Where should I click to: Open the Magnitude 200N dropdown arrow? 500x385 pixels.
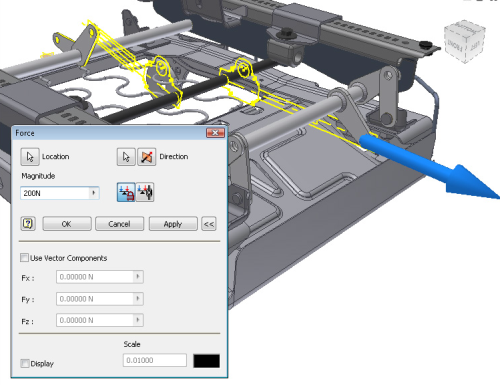coord(94,193)
